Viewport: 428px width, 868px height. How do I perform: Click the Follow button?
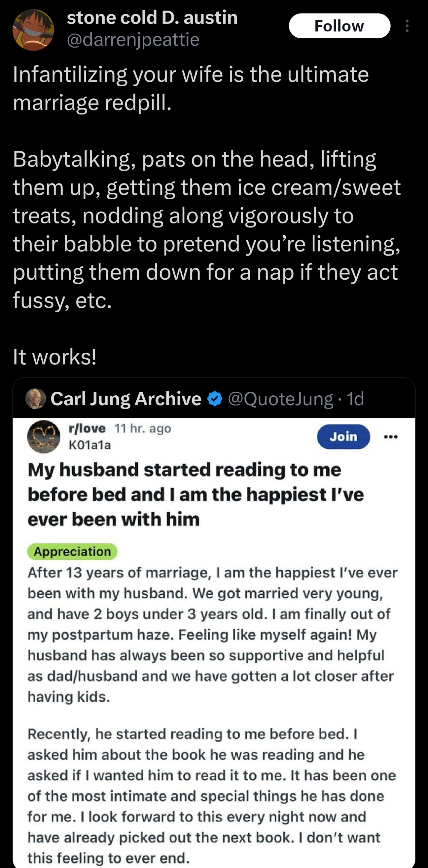tap(339, 26)
